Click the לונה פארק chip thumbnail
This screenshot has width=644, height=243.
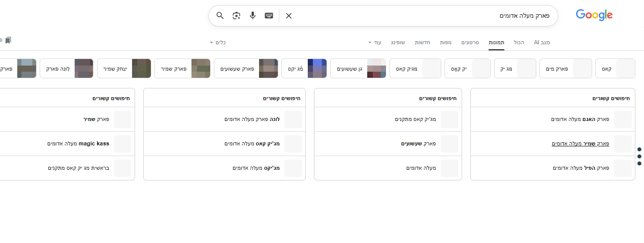click(x=83, y=69)
